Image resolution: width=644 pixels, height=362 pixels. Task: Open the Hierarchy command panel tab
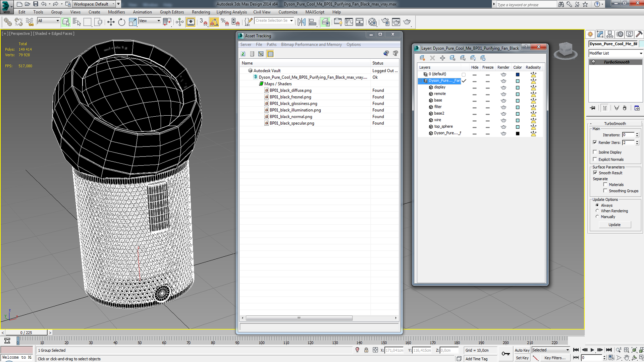pos(610,34)
